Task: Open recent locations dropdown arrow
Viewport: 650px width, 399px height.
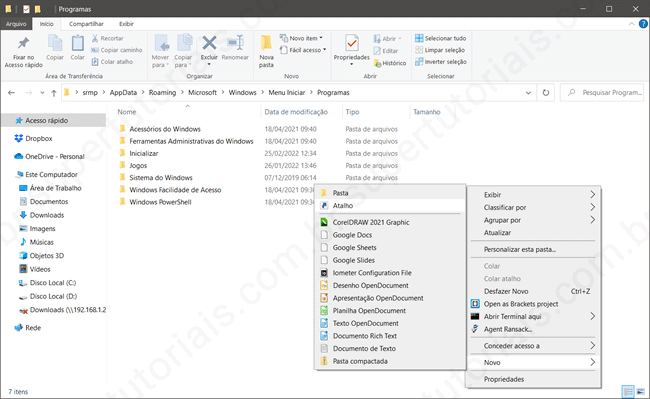Action: click(x=42, y=93)
